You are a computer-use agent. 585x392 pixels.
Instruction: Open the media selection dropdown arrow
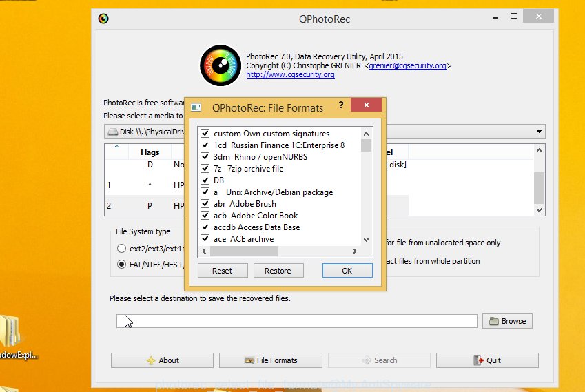(x=539, y=132)
